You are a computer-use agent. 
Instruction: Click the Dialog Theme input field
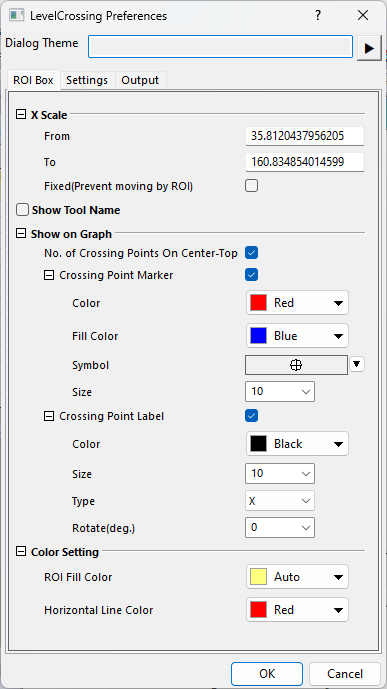click(221, 47)
